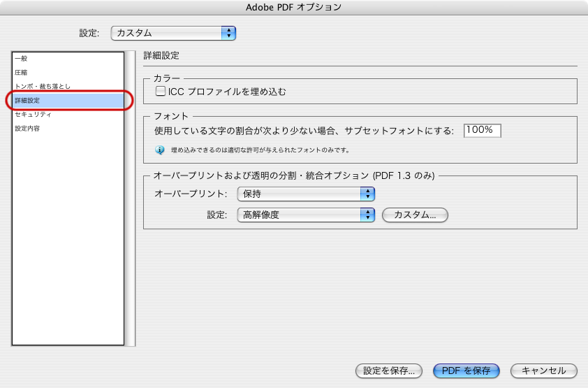This screenshot has width=588, height=388.
Task: Click the 設定を保存... button
Action: (x=389, y=371)
